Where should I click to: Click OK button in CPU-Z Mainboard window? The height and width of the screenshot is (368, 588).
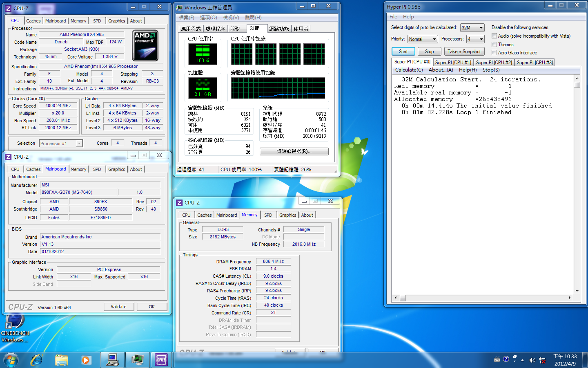click(x=151, y=307)
